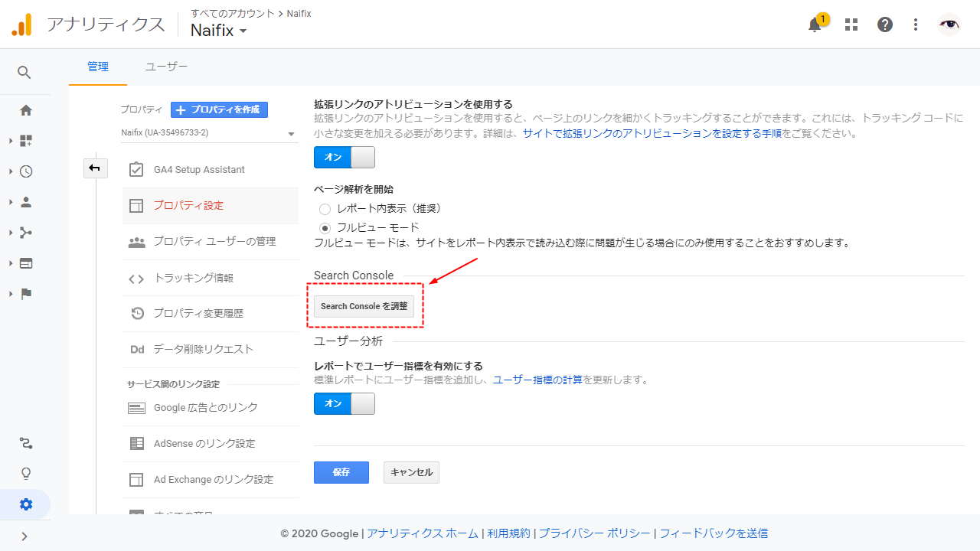This screenshot has height=551, width=980.
Task: Switch to the ユーザー tab
Action: 166,67
